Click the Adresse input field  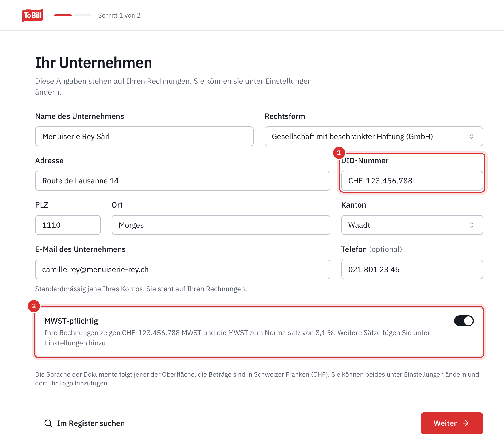(183, 181)
